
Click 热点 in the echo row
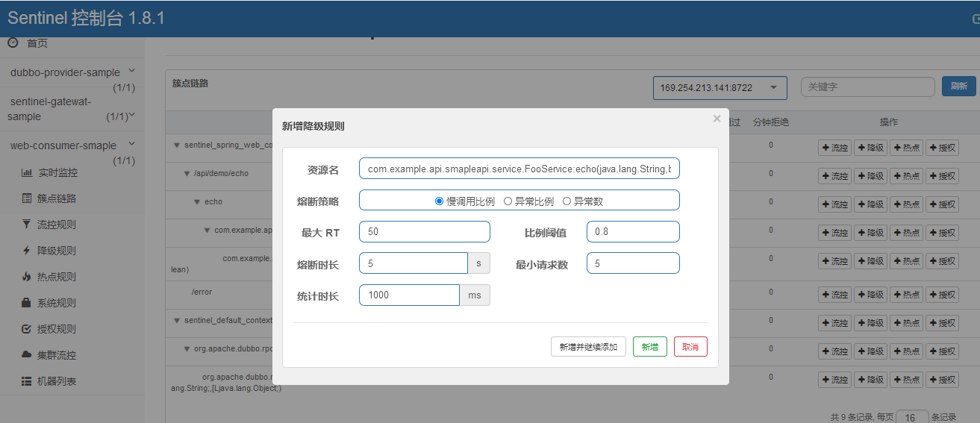point(907,204)
